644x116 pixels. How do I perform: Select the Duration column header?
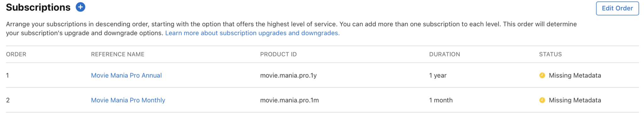pos(444,54)
